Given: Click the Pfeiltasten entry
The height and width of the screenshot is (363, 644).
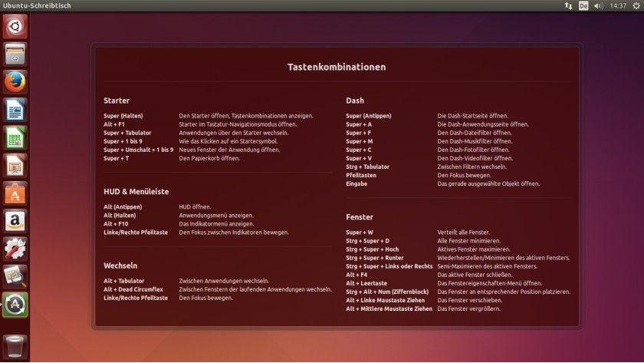Looking at the screenshot, I should [x=361, y=176].
